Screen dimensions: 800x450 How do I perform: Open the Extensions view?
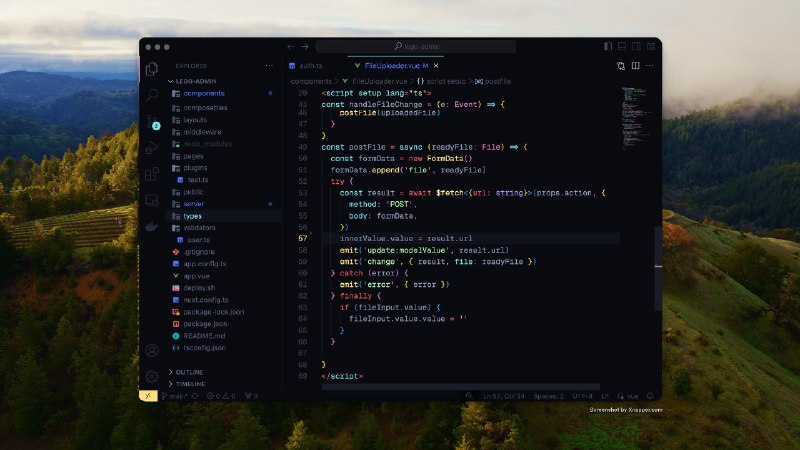152,174
